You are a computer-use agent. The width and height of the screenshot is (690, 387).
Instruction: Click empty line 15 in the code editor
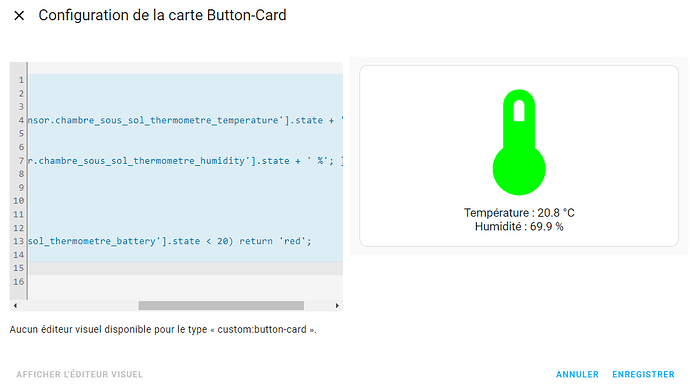click(x=185, y=268)
